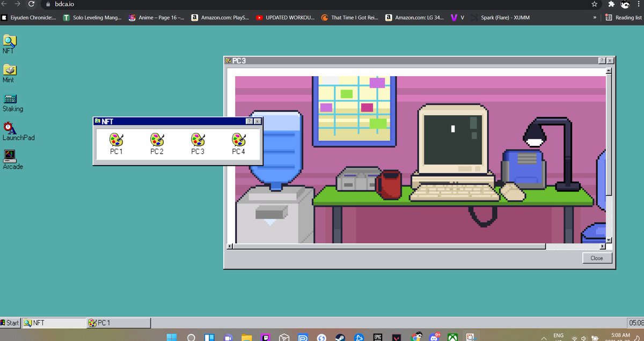Open Epic Games launcher from taskbar
The width and height of the screenshot is (644, 341).
click(377, 338)
